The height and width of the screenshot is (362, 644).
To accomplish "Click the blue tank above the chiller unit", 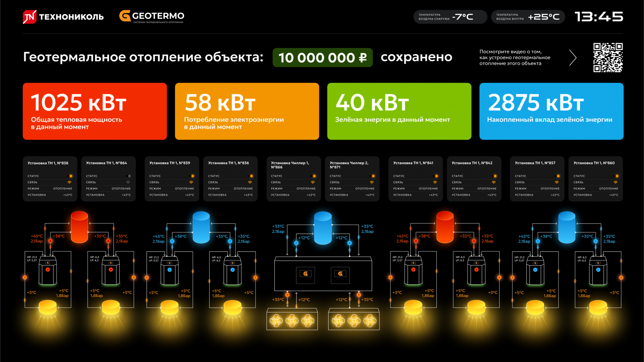I will 323,228.
